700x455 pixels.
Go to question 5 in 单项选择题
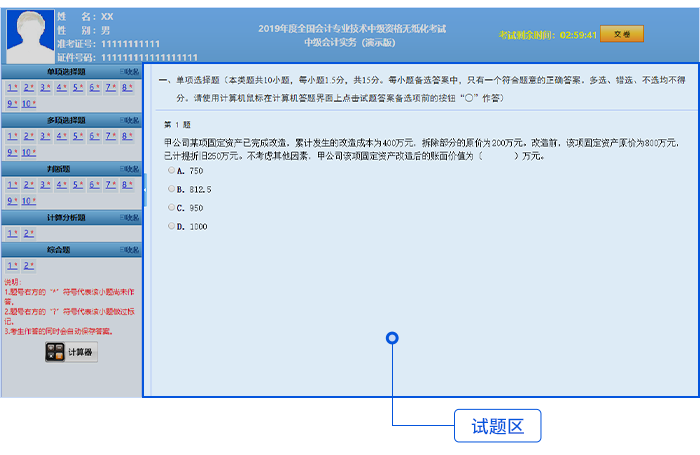click(x=76, y=87)
